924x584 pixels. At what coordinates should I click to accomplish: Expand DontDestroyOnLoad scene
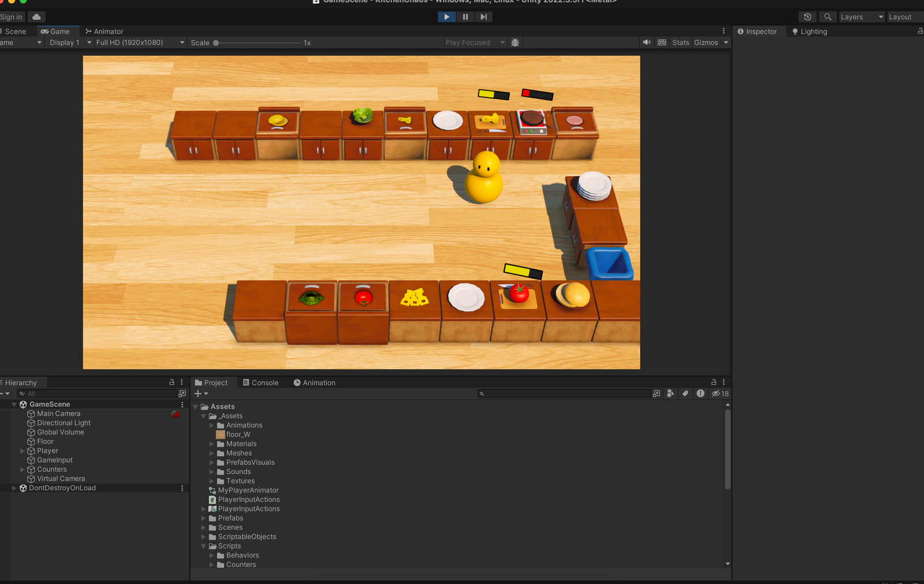[14, 488]
